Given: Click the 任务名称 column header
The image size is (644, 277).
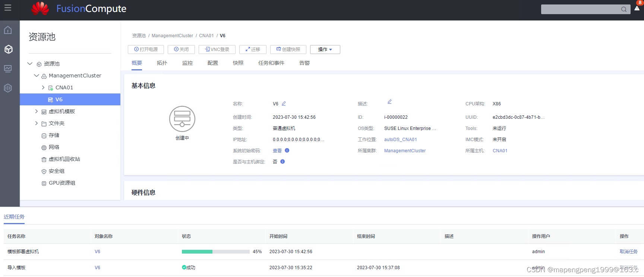Looking at the screenshot, I should [x=16, y=236].
